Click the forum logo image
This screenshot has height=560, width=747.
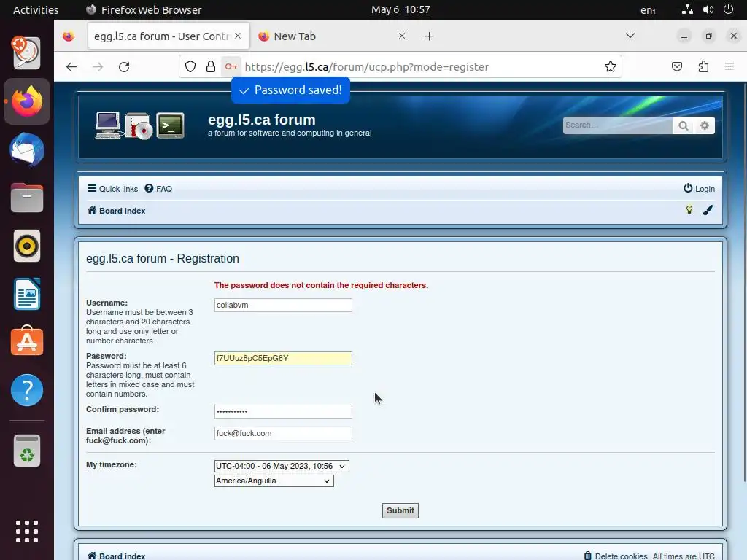click(x=139, y=125)
